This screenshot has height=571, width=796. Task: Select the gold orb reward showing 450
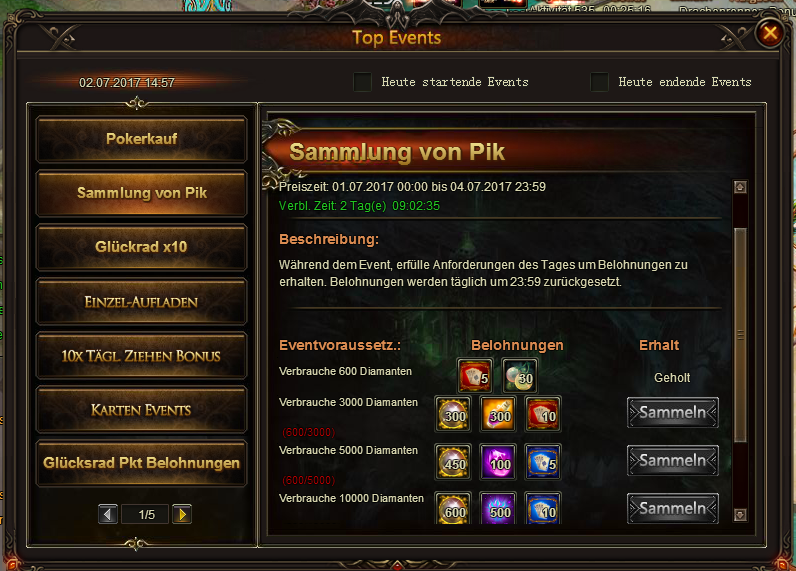coord(453,462)
